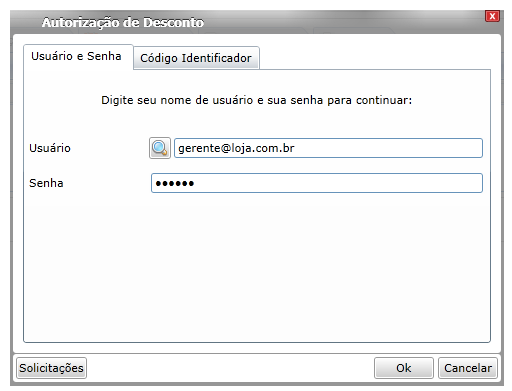Open the Solicitações list

pos(51,368)
